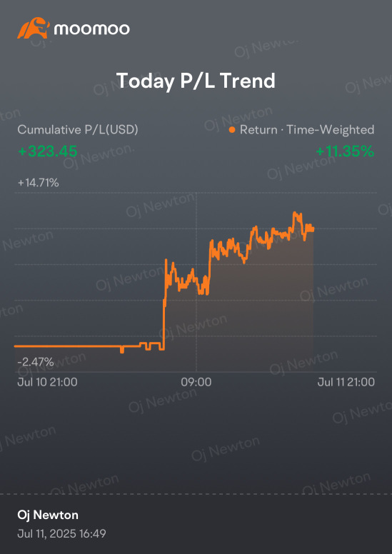The width and height of the screenshot is (392, 554).
Task: Select the Jul 11 21:00 time label
Action: click(346, 382)
